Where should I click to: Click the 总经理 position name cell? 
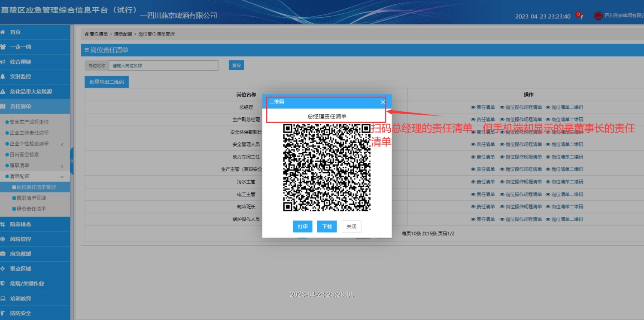pyautogui.click(x=246, y=107)
